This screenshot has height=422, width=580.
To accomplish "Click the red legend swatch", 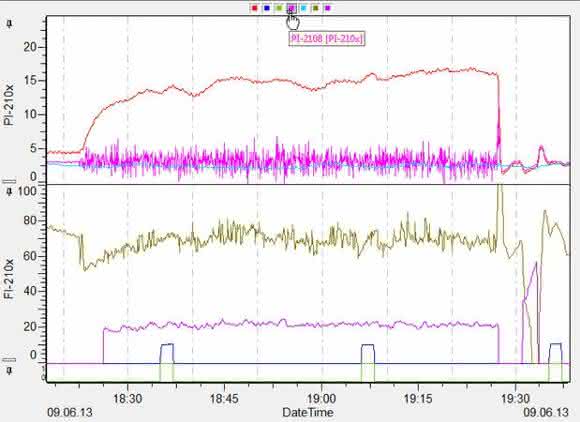I will click(254, 8).
